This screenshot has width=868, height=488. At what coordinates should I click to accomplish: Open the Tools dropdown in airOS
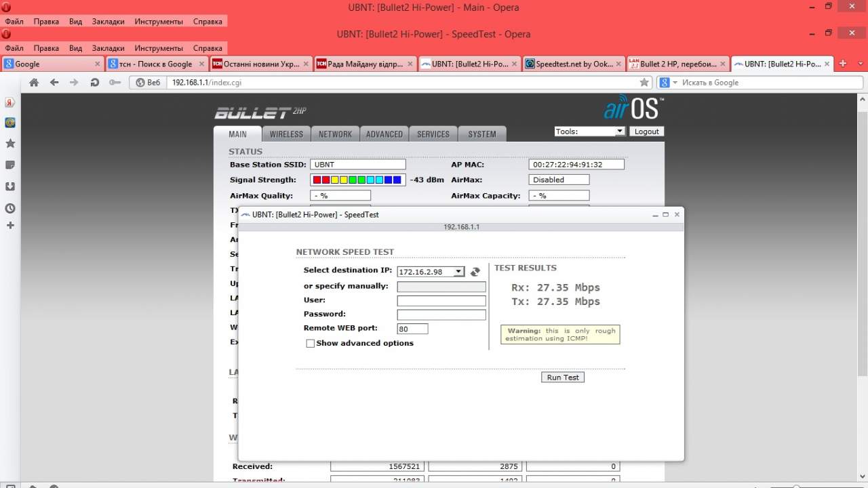[589, 131]
